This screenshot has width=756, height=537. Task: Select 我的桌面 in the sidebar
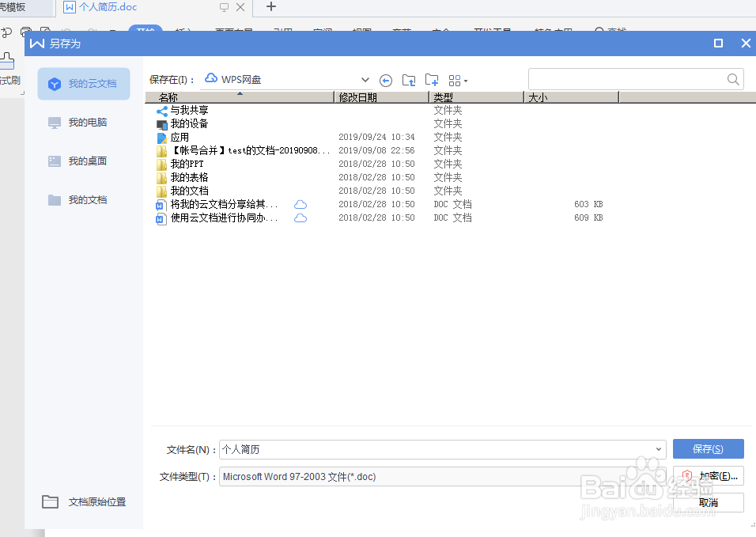click(83, 161)
